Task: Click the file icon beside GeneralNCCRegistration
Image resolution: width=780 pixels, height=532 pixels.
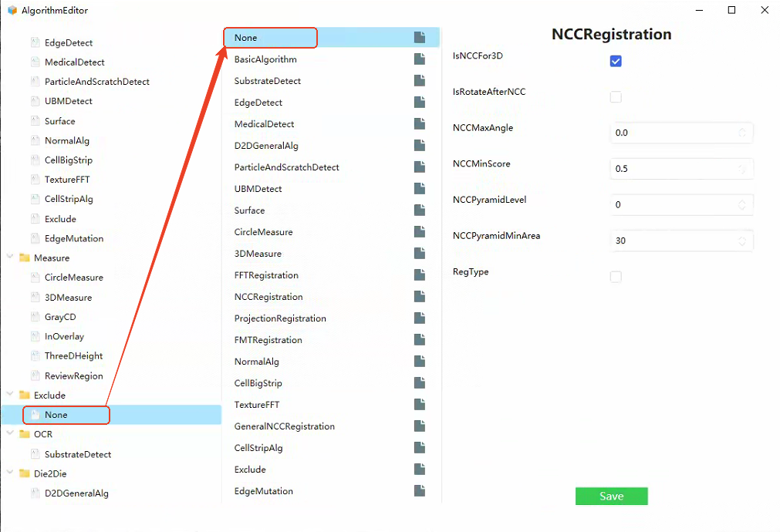Action: (x=420, y=426)
